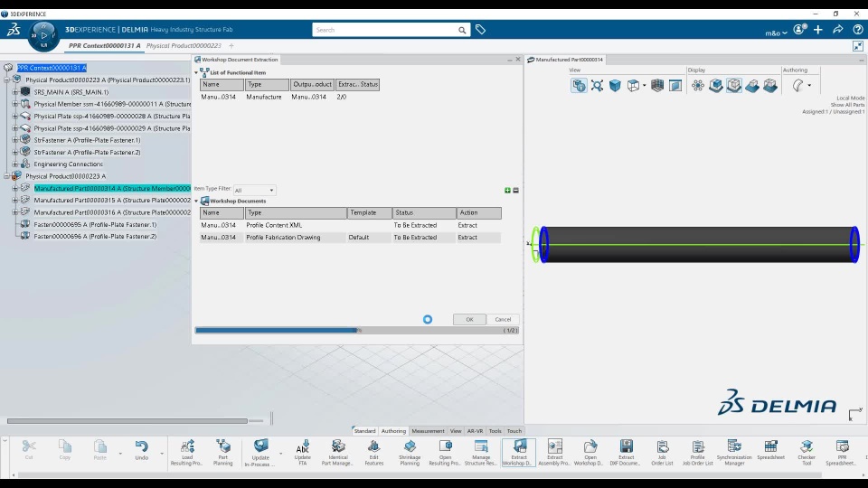Launch the Checker Tool
The width and height of the screenshot is (868, 488).
click(807, 452)
